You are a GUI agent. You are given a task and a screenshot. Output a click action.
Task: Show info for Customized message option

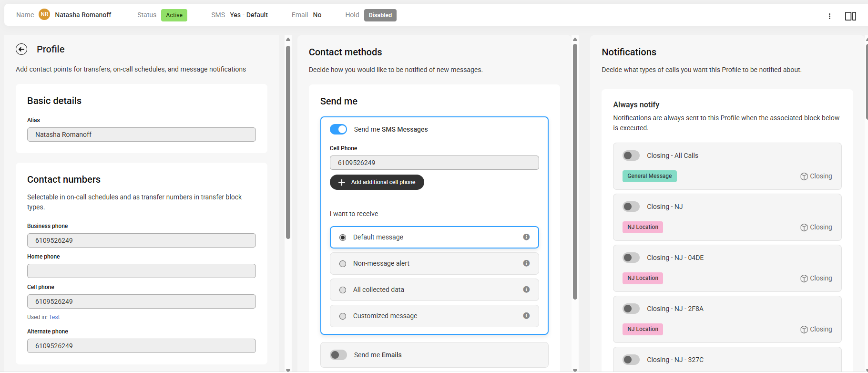(526, 316)
